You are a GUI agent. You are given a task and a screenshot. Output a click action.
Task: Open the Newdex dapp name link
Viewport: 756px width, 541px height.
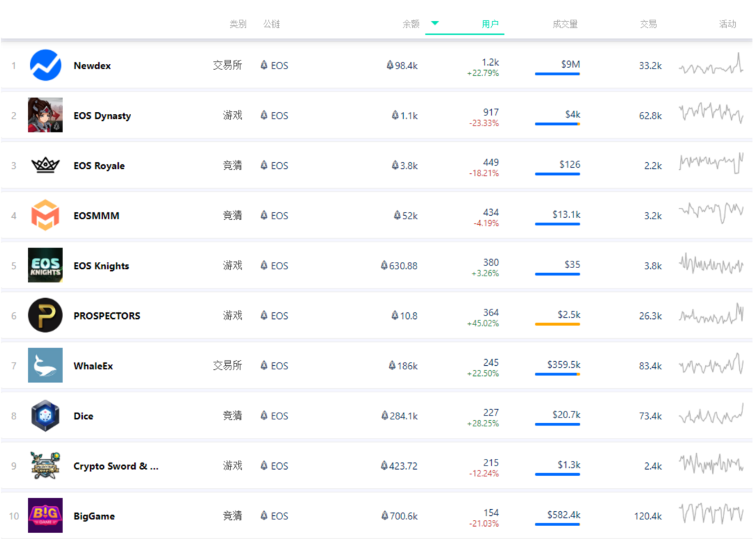pos(92,66)
